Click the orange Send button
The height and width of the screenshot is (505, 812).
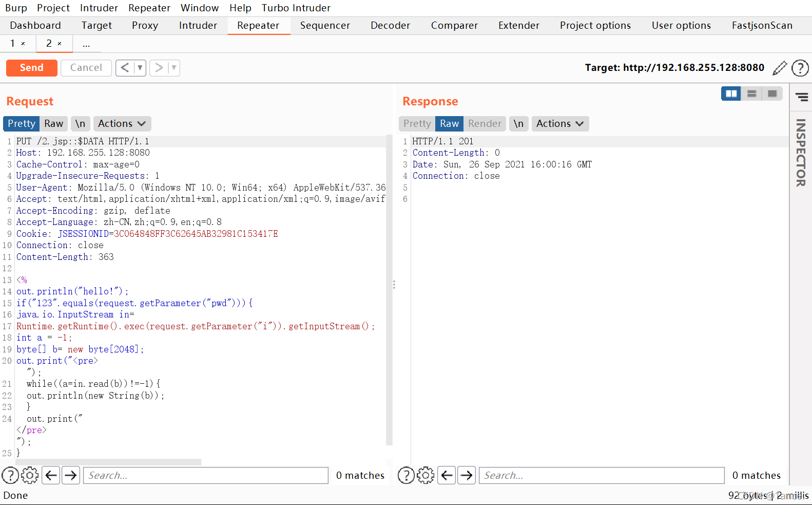[31, 68]
